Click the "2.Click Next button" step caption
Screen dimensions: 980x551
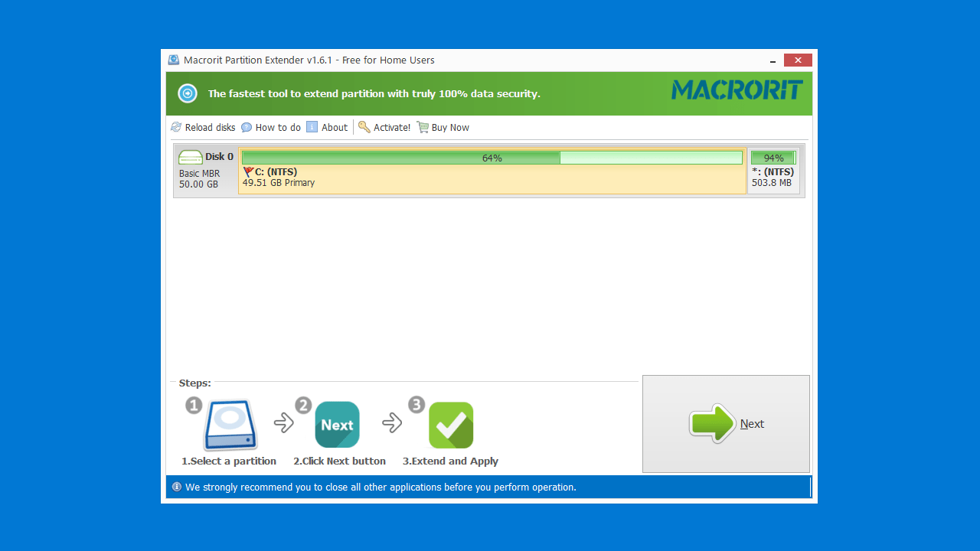pos(339,461)
